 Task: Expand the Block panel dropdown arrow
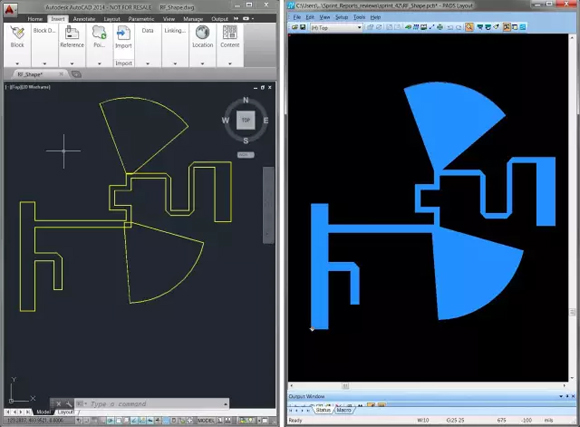(x=17, y=63)
